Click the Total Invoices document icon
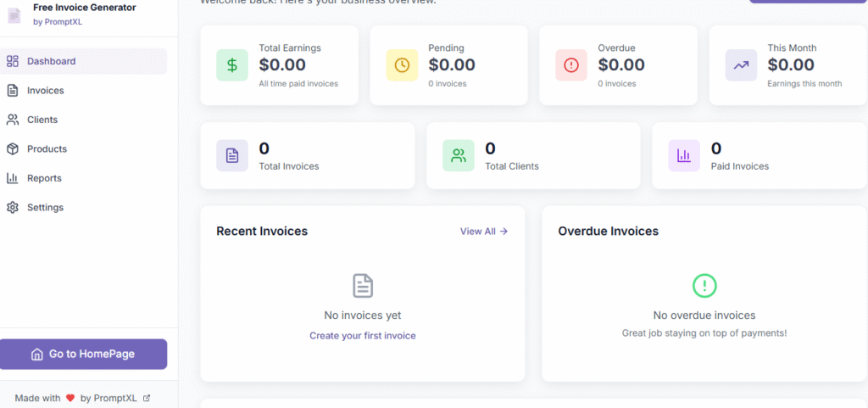 [x=232, y=155]
